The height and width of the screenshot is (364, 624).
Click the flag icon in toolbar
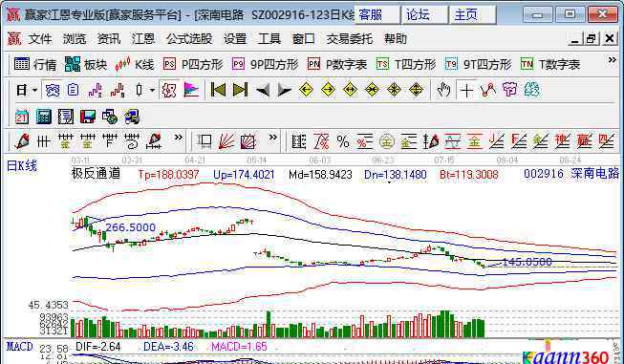[191, 91]
